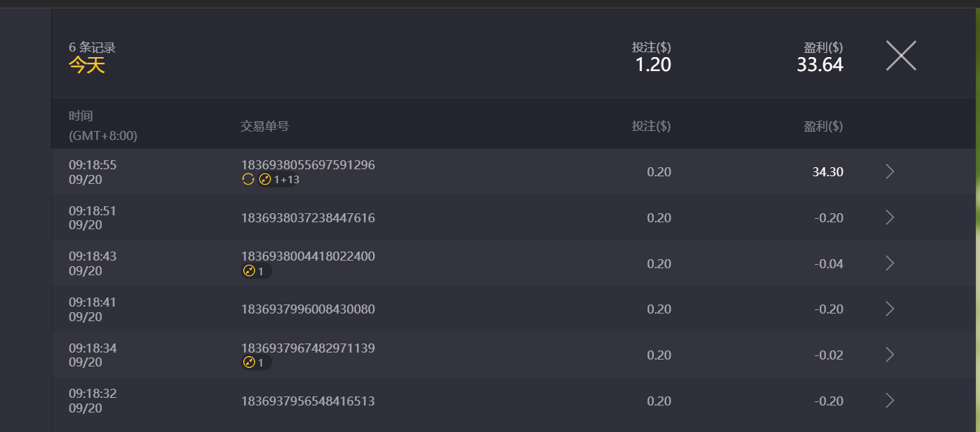Expand the -0.02 profit record arrow

[889, 355]
